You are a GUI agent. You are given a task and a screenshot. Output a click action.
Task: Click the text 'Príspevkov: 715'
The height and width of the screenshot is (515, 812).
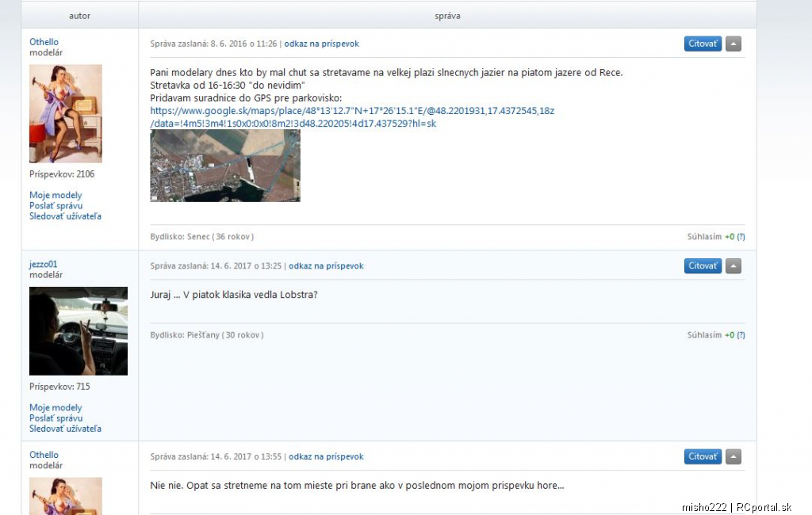click(x=59, y=387)
